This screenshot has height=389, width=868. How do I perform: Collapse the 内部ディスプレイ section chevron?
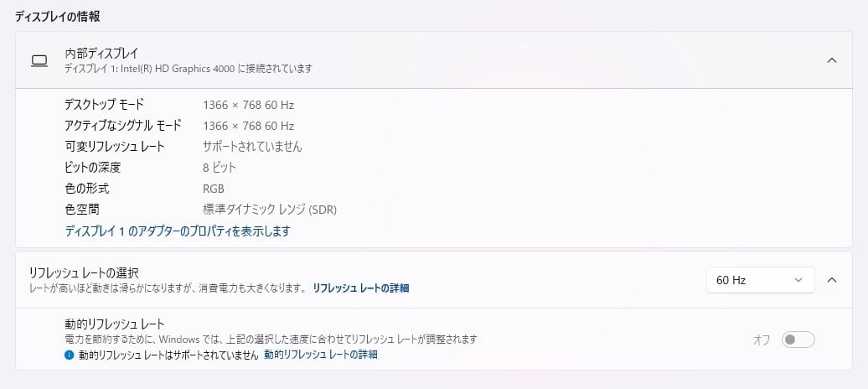click(831, 60)
